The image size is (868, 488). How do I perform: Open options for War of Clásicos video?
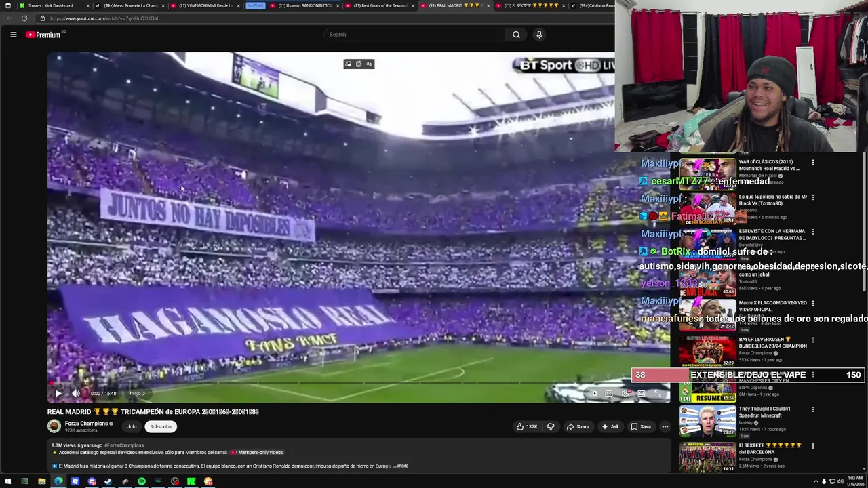[812, 163]
